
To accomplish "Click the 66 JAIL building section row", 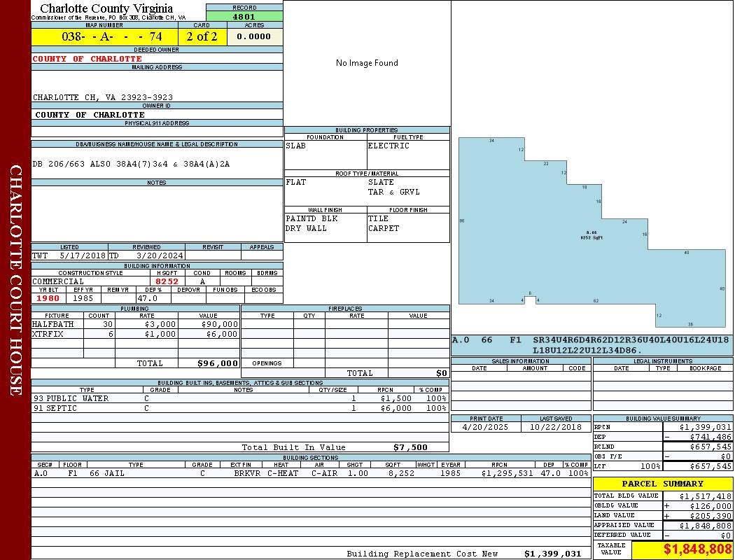I will click(x=311, y=473).
